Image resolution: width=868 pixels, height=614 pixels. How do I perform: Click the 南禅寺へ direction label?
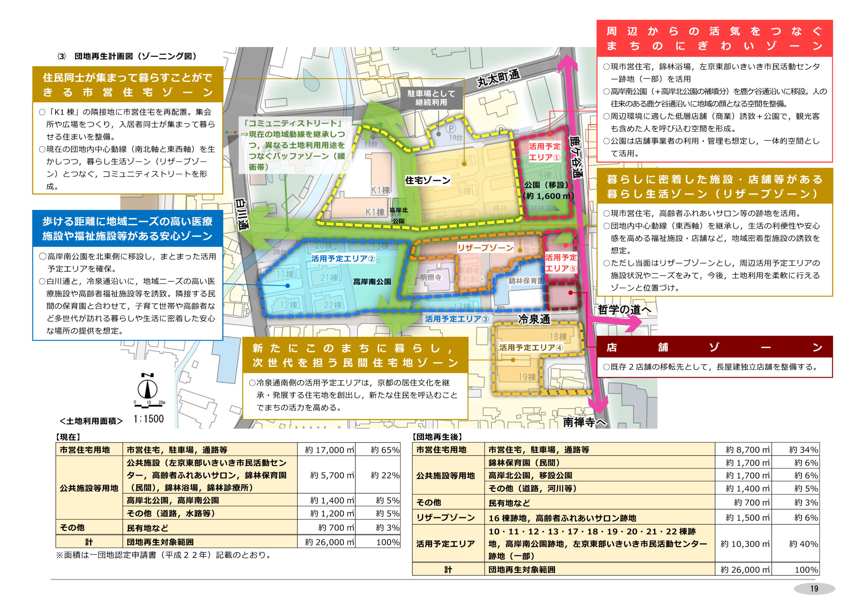585,422
